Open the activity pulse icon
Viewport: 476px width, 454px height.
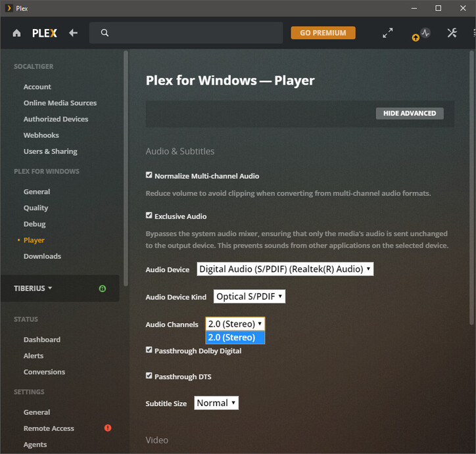[x=425, y=33]
